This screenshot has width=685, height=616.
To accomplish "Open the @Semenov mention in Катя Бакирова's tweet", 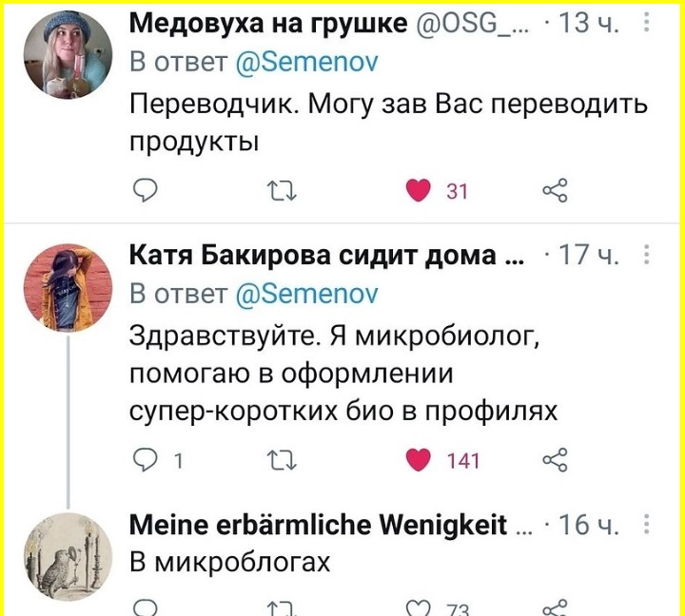I will coord(306,294).
